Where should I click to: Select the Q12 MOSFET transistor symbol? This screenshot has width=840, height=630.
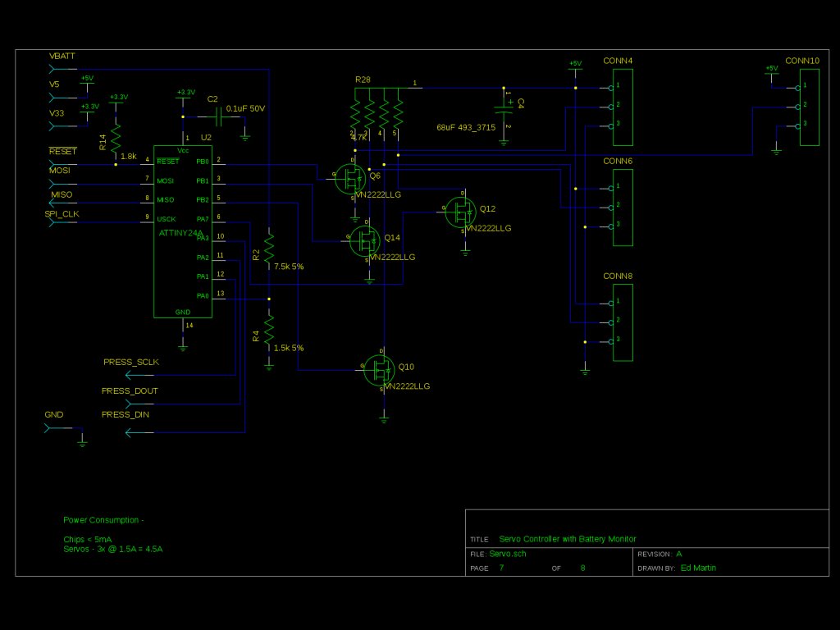[x=460, y=212]
